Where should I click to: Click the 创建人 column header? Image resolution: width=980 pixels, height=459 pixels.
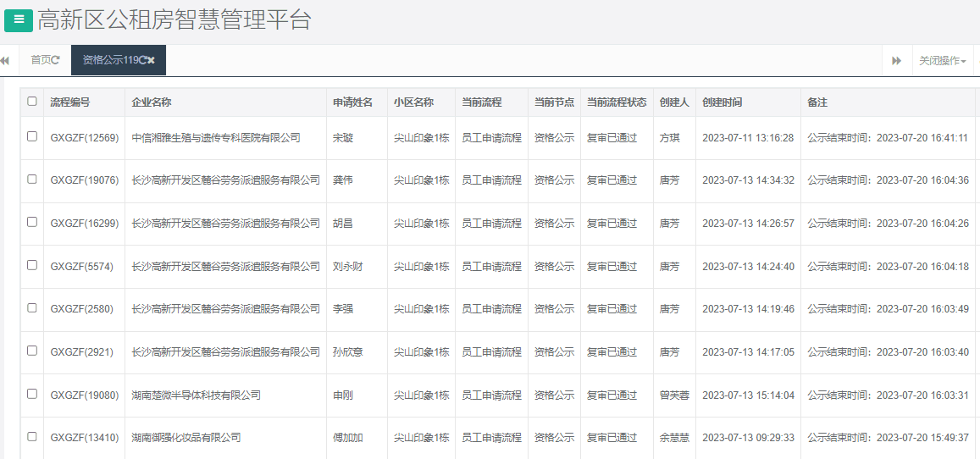(674, 102)
